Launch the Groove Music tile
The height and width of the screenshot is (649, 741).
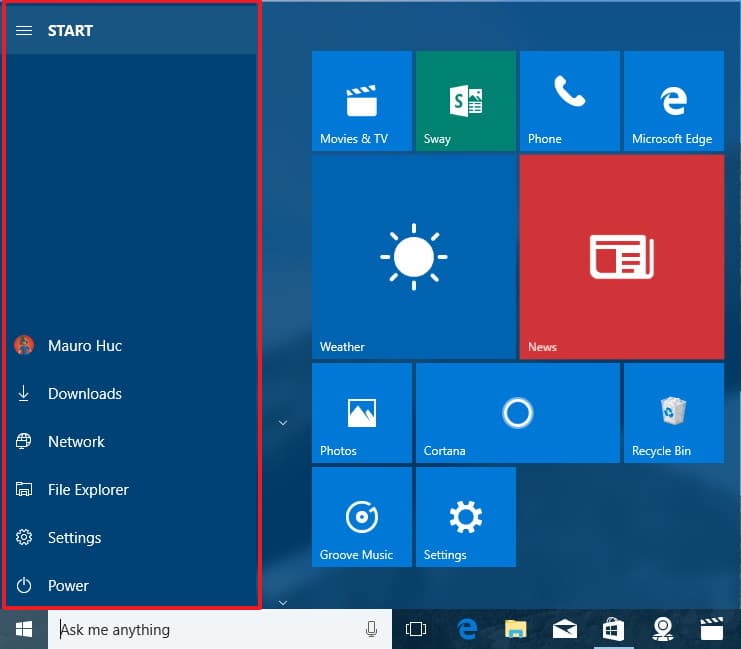click(x=362, y=517)
